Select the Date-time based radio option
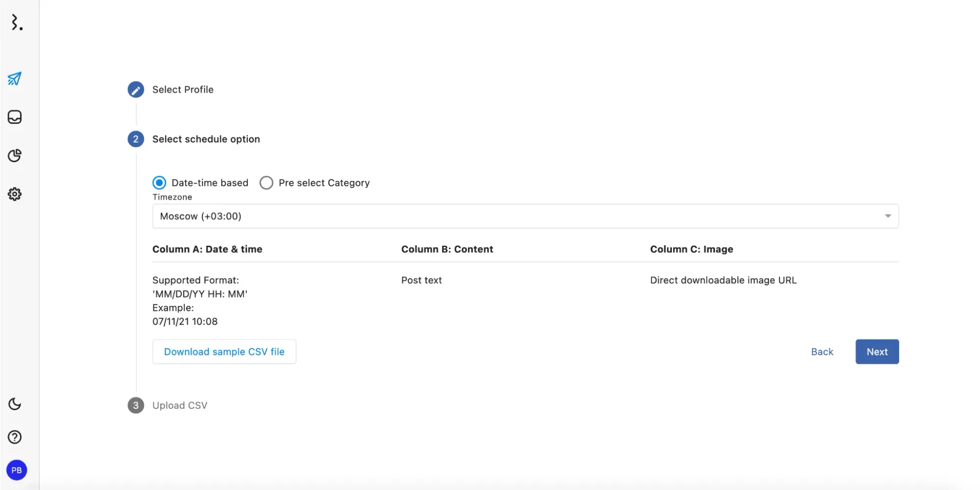Viewport: 980px width, 490px height. 159,183
